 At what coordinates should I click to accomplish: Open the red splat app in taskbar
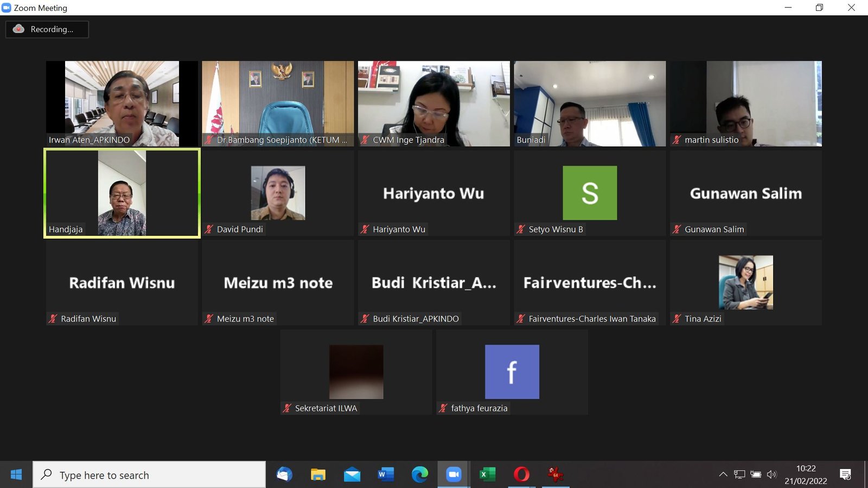point(555,475)
